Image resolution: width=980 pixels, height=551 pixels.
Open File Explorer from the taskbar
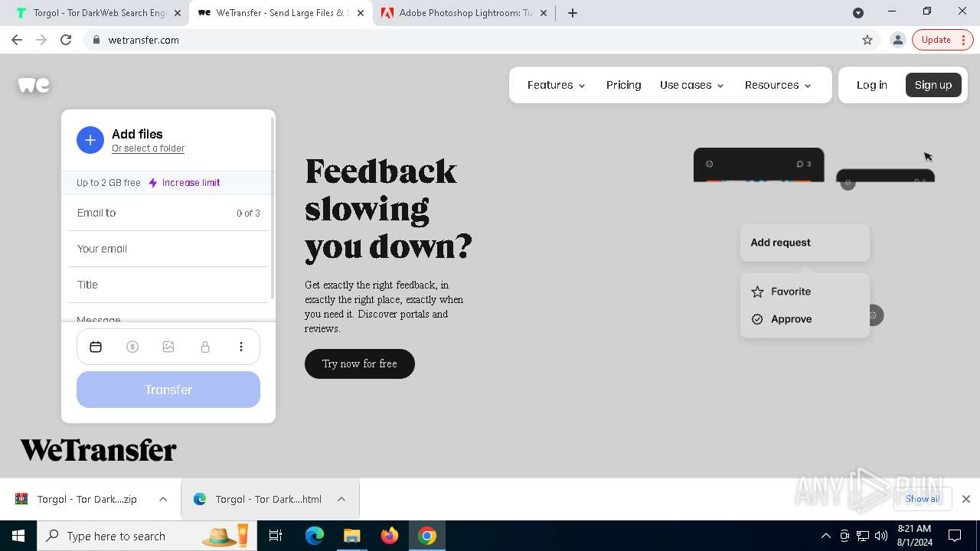[x=352, y=536]
